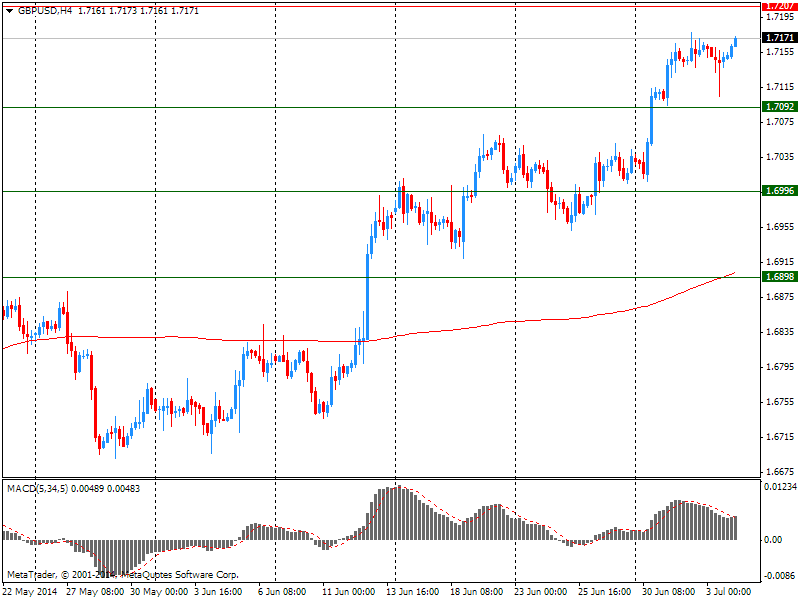
Task: Click the 1.7035 price scale value
Action: pyautogui.click(x=781, y=157)
